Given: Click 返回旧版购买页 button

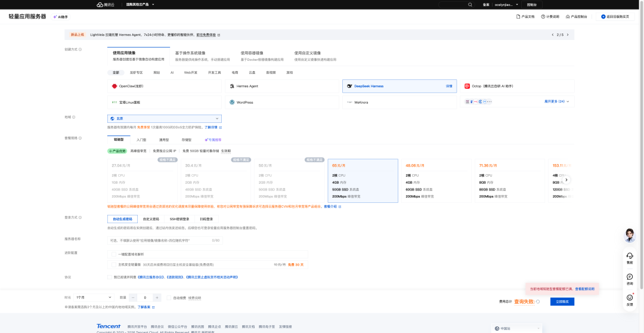Looking at the screenshot, I should click(614, 17).
